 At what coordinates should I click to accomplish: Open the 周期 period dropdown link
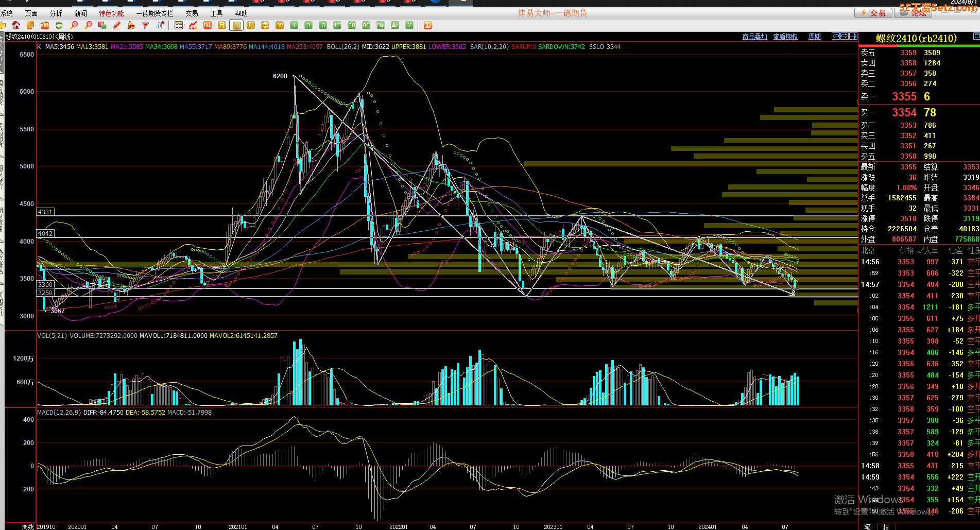[815, 37]
